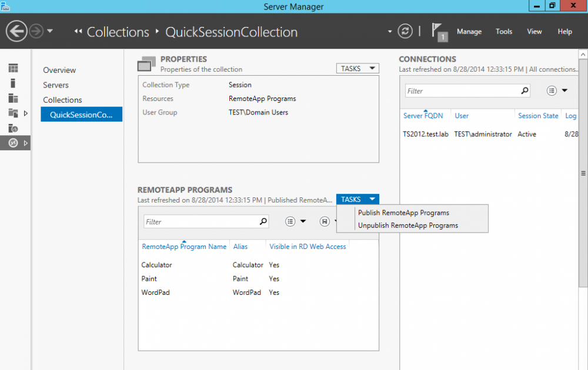Open dropdown arrow beside Connections list options
Screen dimensions: 588x370
[x=564, y=90]
